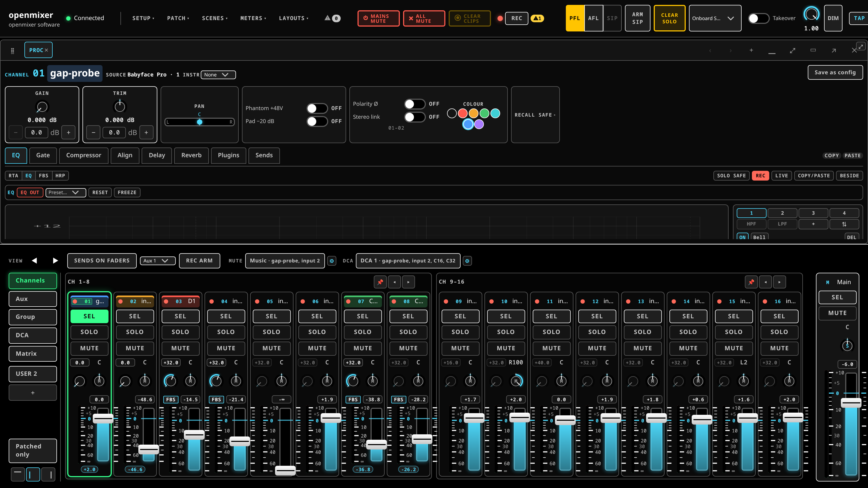
Task: Grab the panel drag handle dots icon
Action: point(12,50)
